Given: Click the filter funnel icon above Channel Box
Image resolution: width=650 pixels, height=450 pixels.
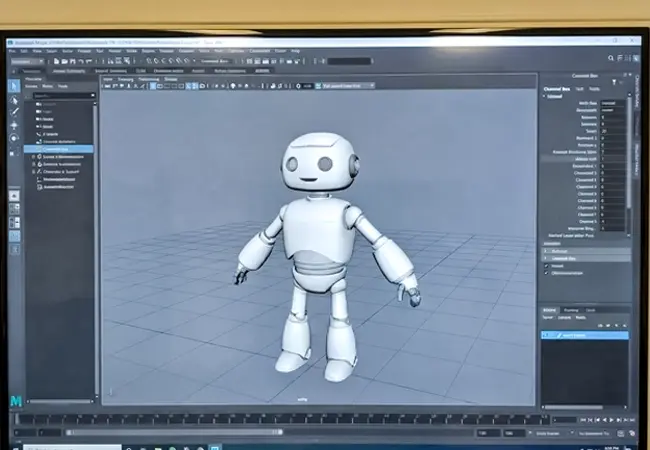Looking at the screenshot, I should click(x=614, y=82).
